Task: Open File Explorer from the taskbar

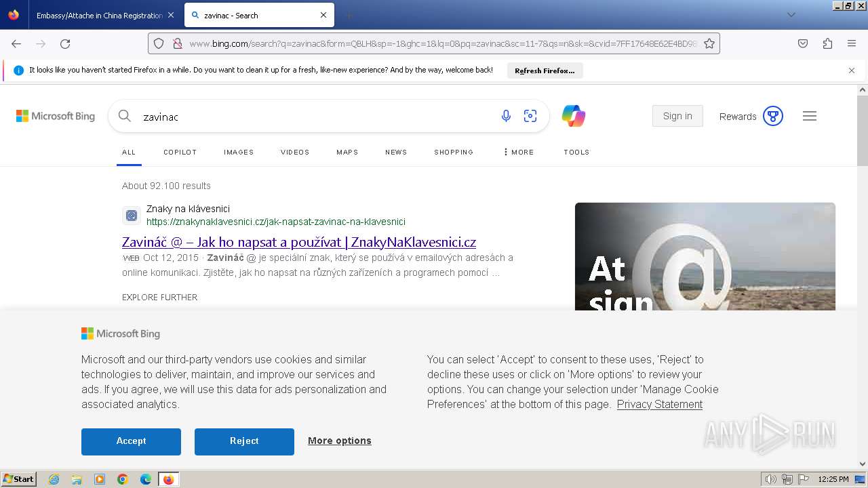Action: point(77,479)
